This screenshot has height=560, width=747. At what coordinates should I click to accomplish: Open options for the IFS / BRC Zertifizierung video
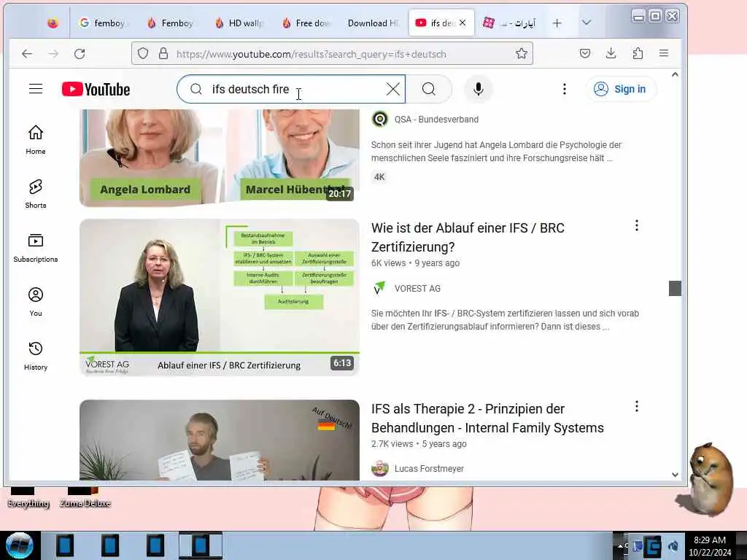click(636, 226)
